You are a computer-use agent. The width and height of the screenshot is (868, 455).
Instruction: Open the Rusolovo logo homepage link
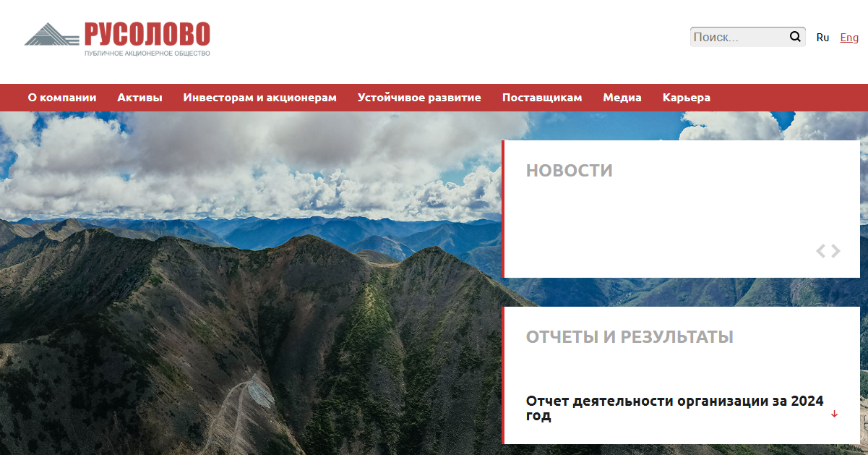(117, 39)
